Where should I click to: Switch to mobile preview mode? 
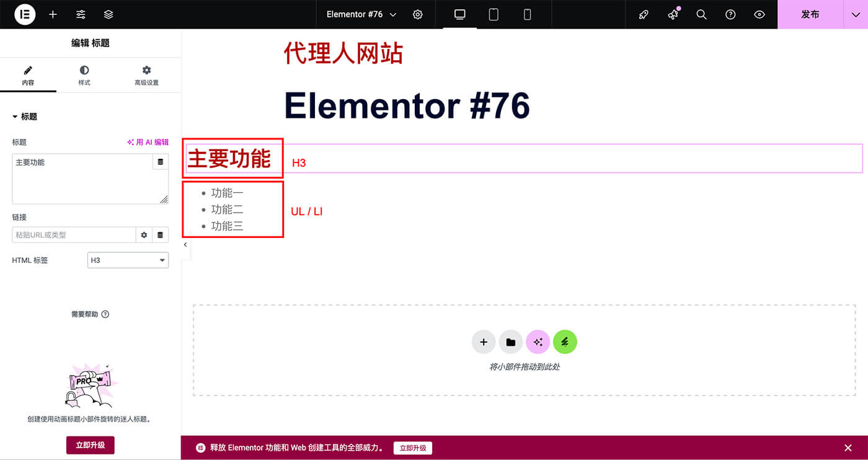[527, 14]
